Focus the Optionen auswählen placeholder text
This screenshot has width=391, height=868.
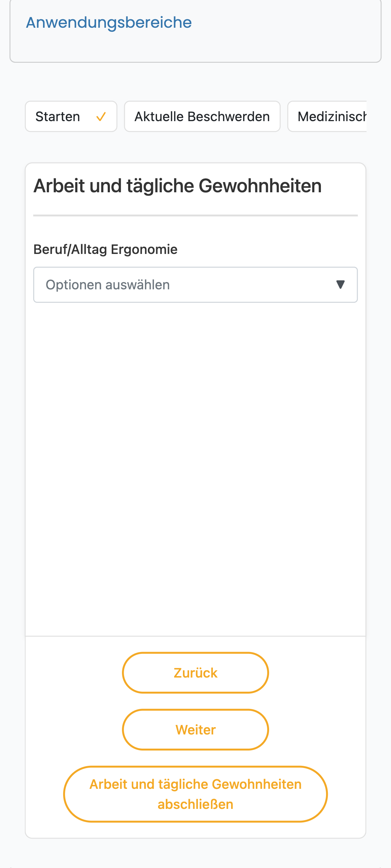click(108, 285)
